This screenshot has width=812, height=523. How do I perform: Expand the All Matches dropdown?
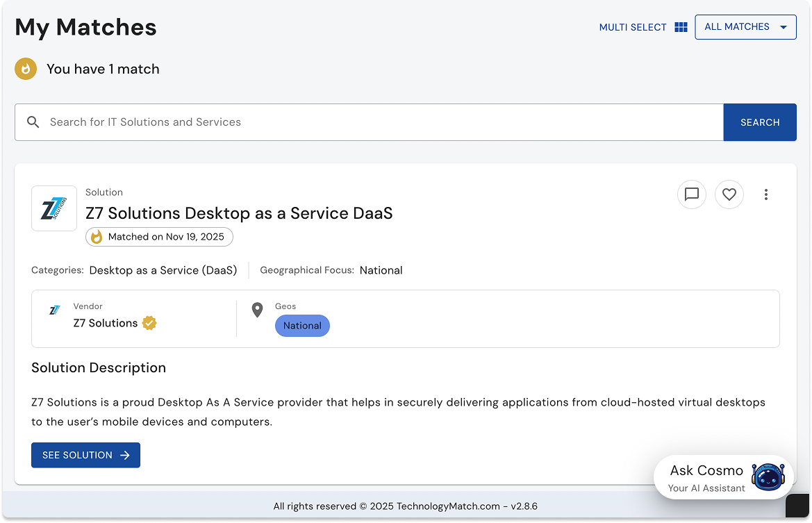(745, 27)
